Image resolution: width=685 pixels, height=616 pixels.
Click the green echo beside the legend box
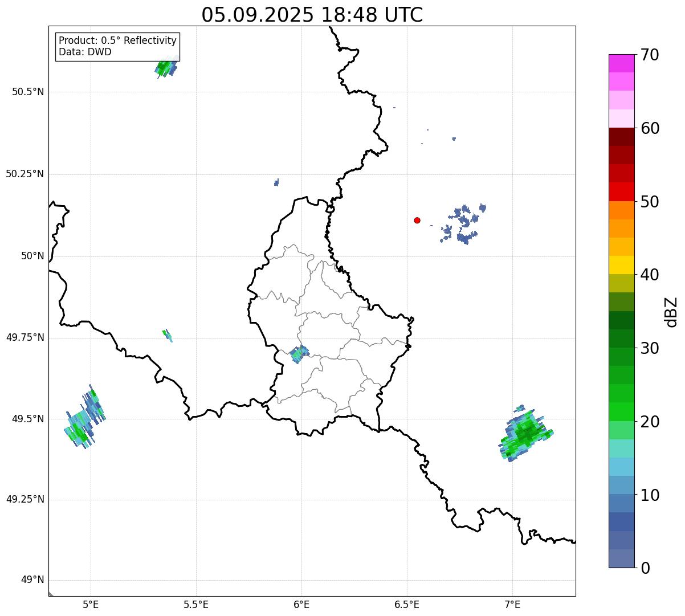166,68
